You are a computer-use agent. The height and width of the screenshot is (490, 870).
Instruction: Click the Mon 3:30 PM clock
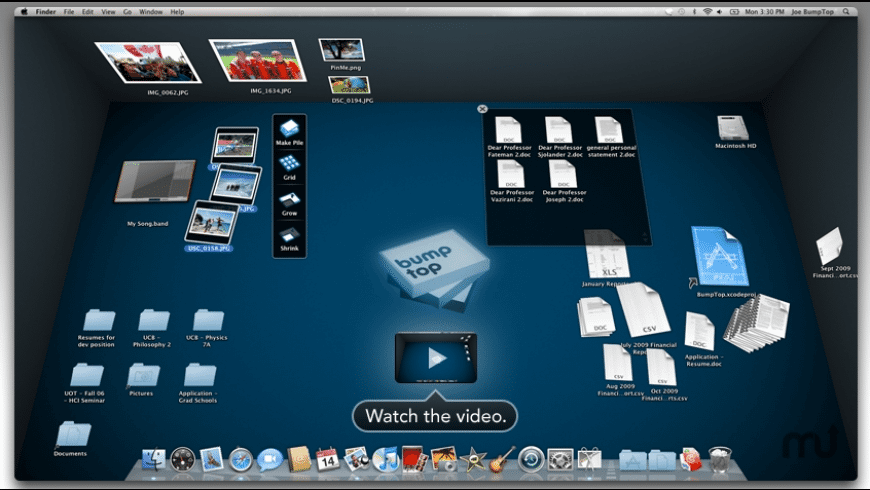765,11
